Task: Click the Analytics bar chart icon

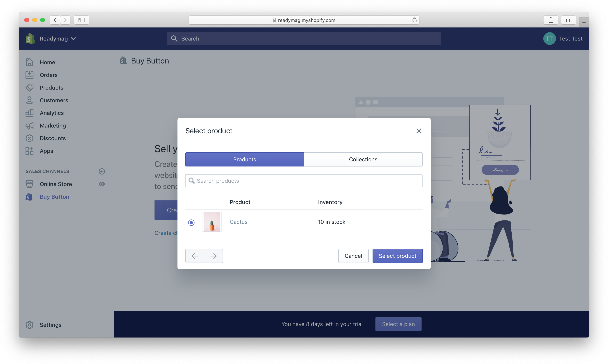Action: pyautogui.click(x=29, y=113)
